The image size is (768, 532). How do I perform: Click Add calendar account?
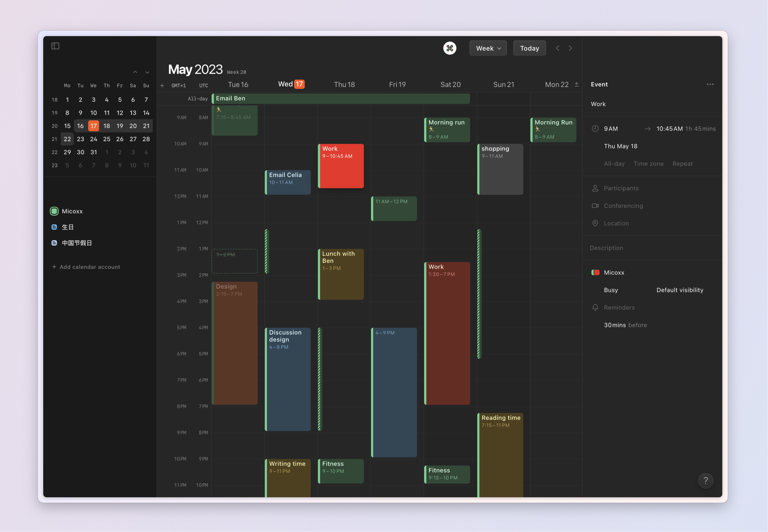[86, 267]
